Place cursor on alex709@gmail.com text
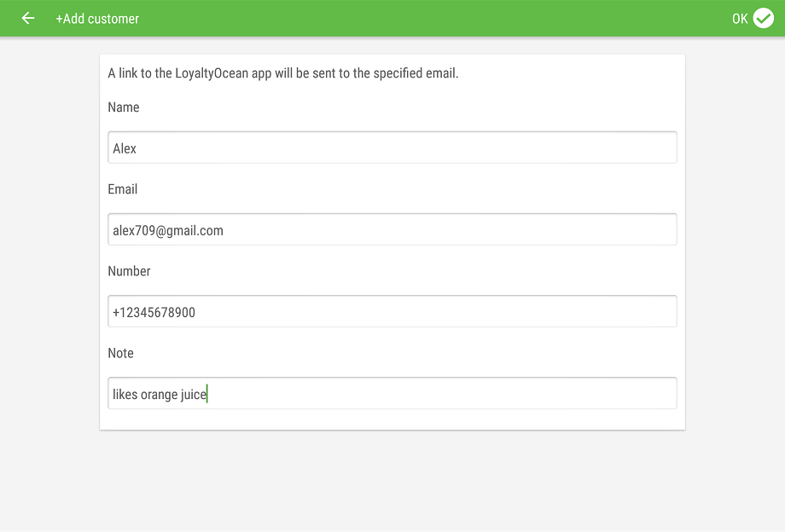Image resolution: width=785 pixels, height=532 pixels. pyautogui.click(x=168, y=230)
